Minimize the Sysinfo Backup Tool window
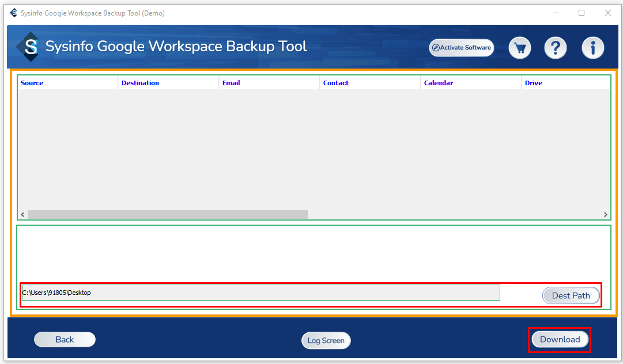 556,13
